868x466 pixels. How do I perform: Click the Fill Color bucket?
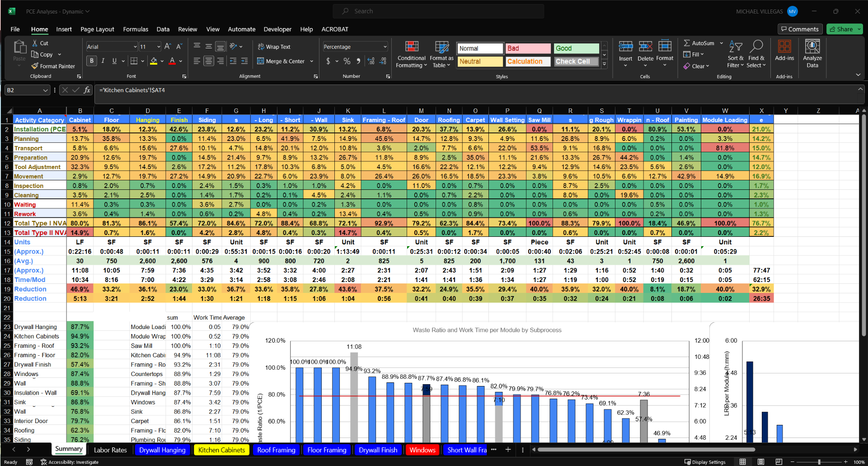(x=154, y=61)
